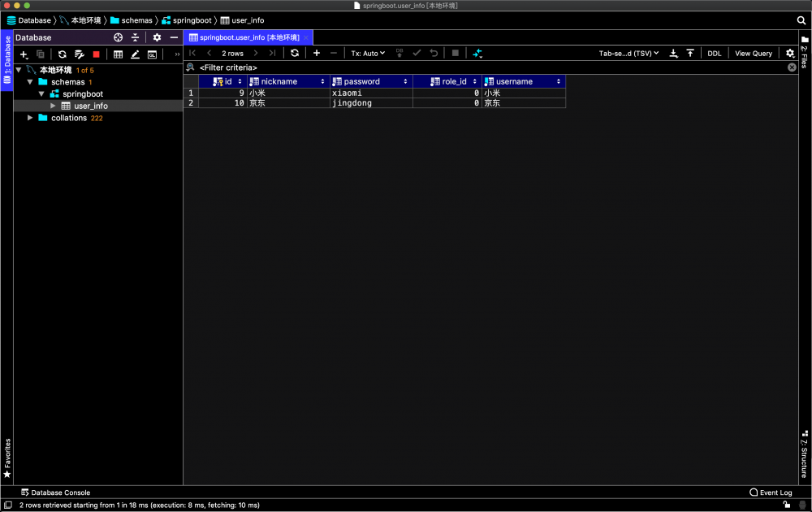The height and width of the screenshot is (512, 812).
Task: Click the Dump Data download icon
Action: coord(673,53)
